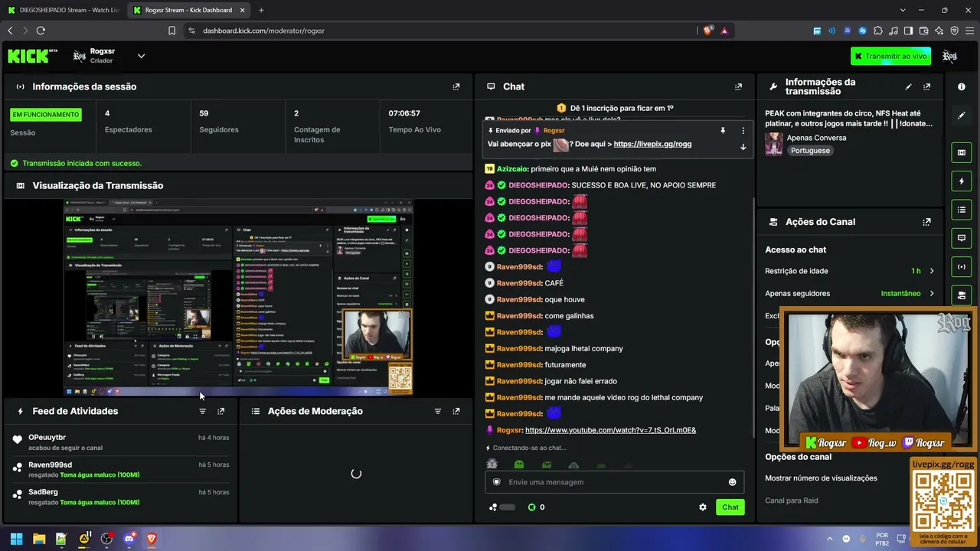Expand Restrição de idade setting
The width and height of the screenshot is (980, 551).
pyautogui.click(x=850, y=271)
